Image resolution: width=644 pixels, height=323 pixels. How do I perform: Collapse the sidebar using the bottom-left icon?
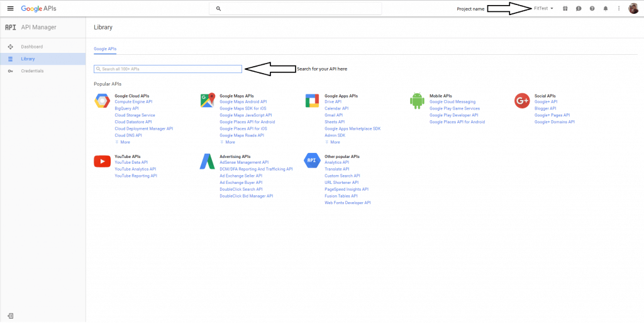pyautogui.click(x=11, y=315)
